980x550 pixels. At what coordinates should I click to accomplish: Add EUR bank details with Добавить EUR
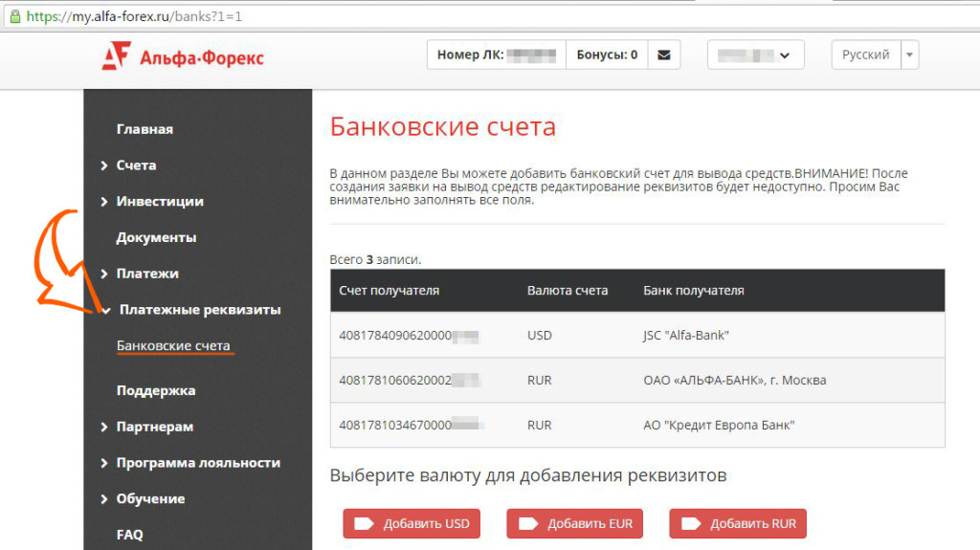[574, 524]
